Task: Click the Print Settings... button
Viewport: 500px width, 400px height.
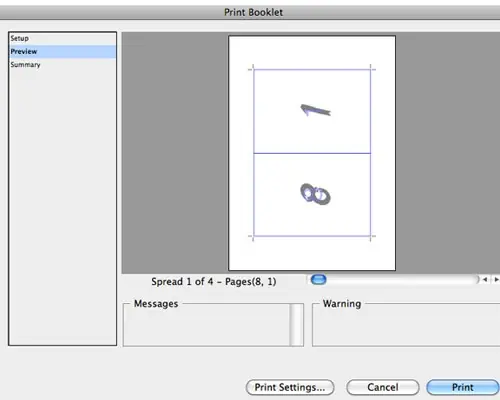Action: 290,387
